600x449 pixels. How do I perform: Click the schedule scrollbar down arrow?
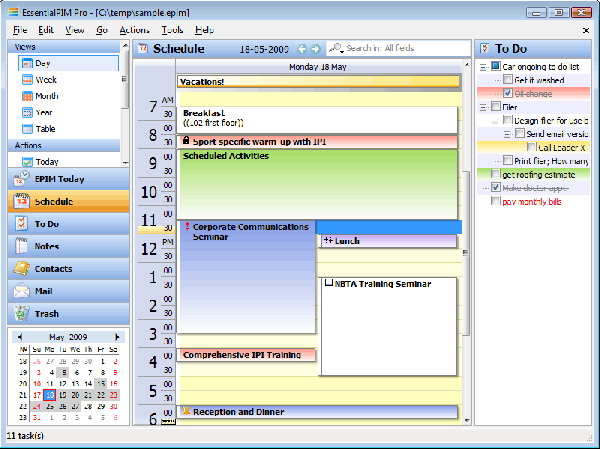(x=467, y=420)
